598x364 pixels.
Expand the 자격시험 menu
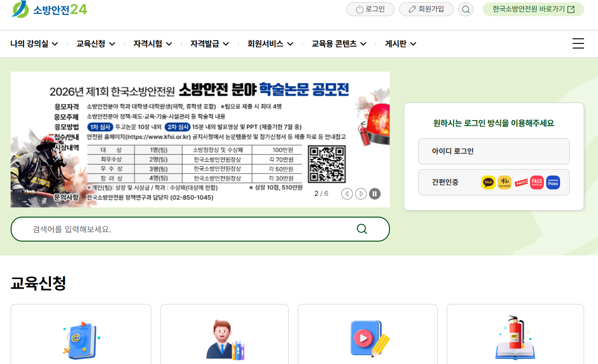[153, 44]
